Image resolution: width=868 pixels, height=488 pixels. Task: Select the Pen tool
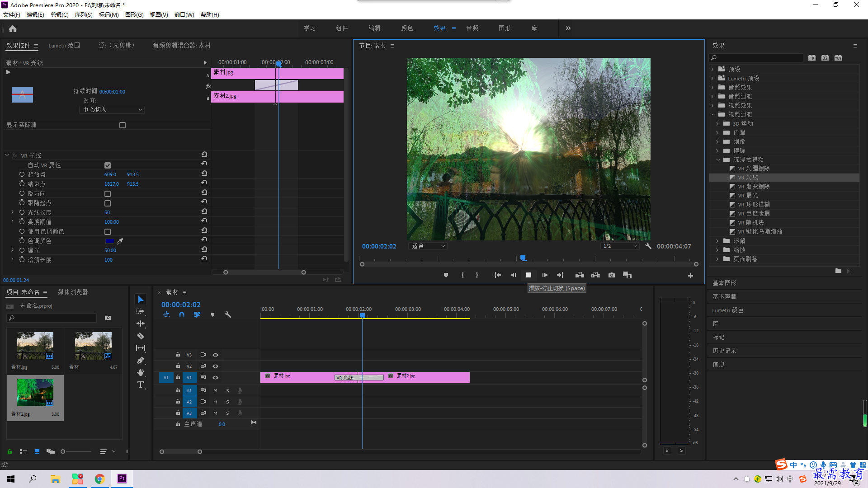pyautogui.click(x=141, y=360)
